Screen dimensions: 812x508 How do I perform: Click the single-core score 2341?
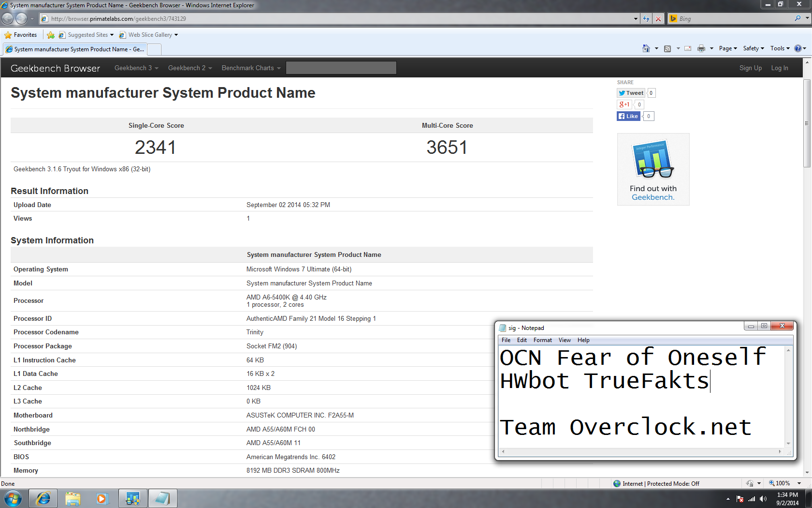(x=156, y=148)
